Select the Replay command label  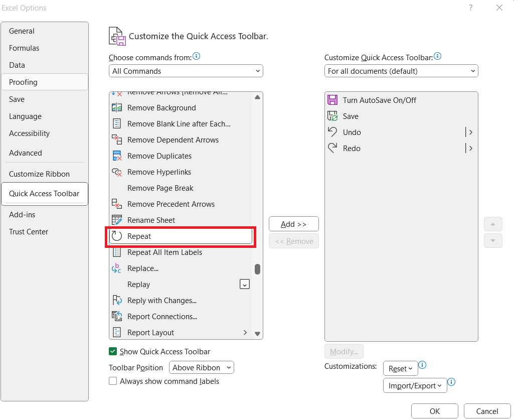139,285
